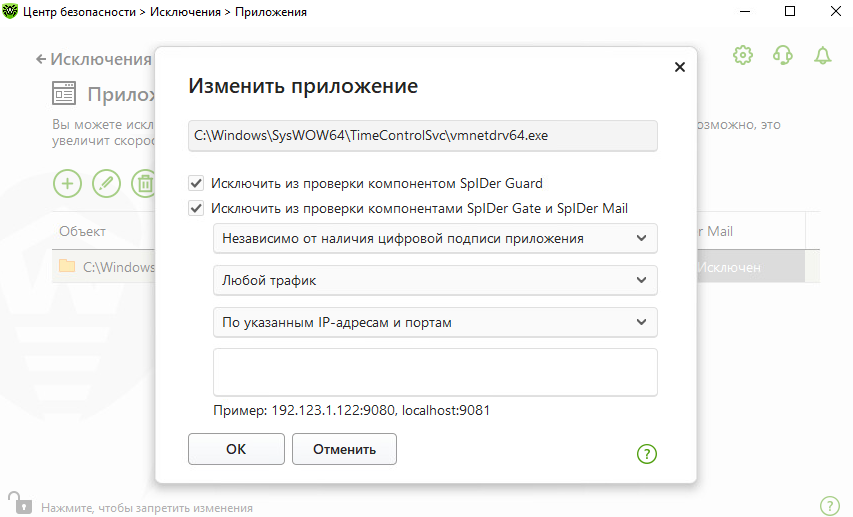Image resolution: width=853 pixels, height=517 pixels.
Task: Click the example text with 192.123.1.122:9080
Action: [351, 410]
